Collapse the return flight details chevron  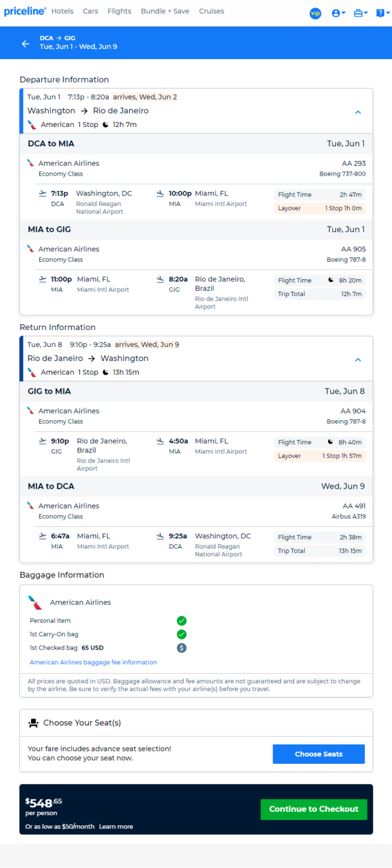pyautogui.click(x=358, y=360)
